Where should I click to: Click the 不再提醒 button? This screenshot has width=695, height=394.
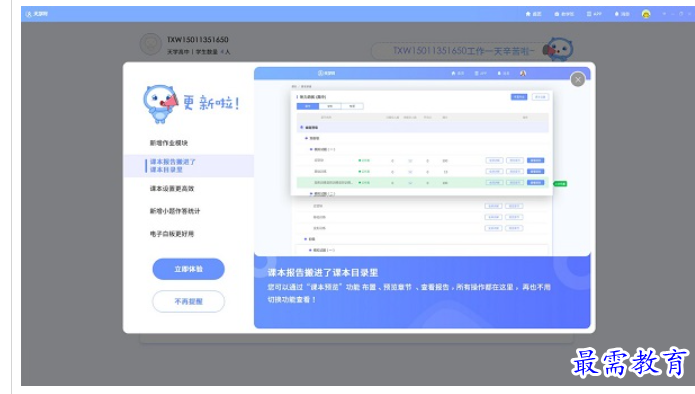point(188,301)
